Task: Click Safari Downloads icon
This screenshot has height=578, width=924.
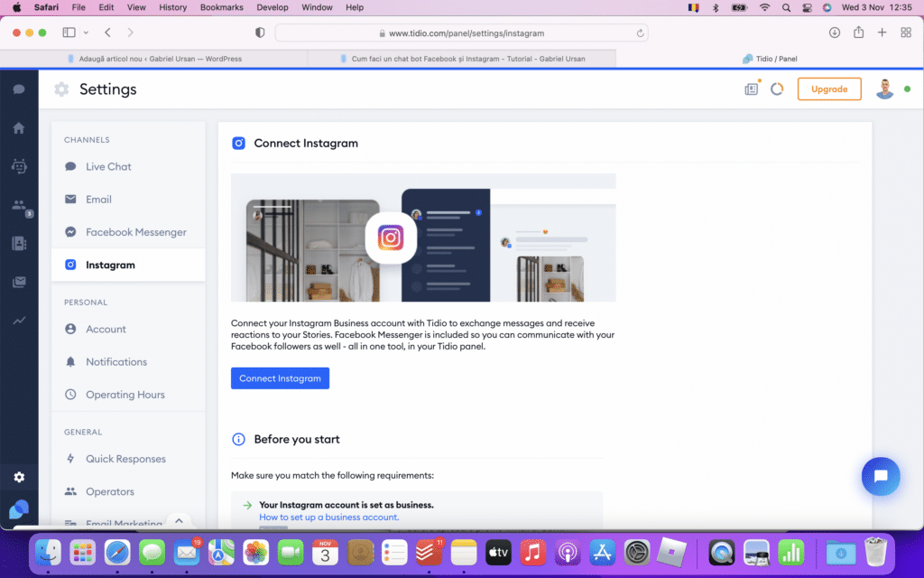Action: click(835, 33)
